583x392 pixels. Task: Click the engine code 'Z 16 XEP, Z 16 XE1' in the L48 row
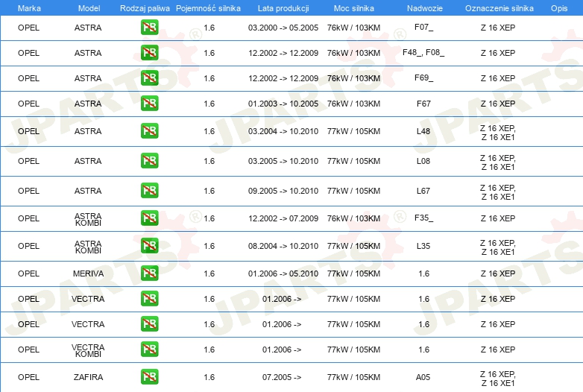(x=498, y=133)
